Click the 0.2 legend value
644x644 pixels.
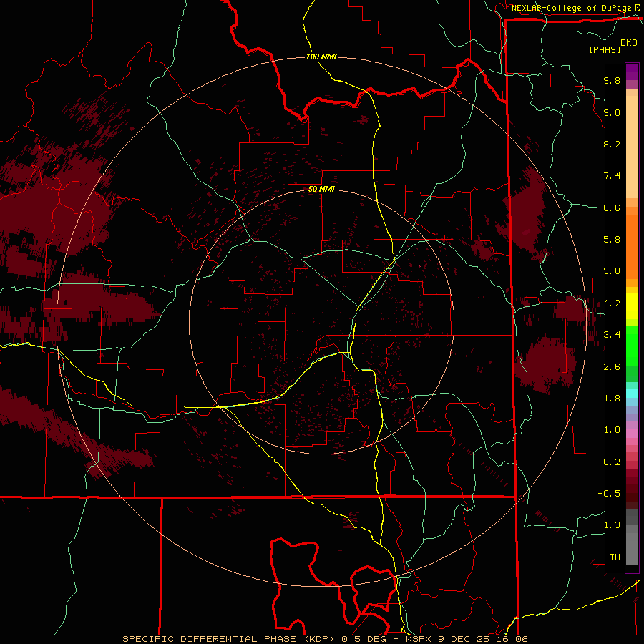(x=612, y=462)
